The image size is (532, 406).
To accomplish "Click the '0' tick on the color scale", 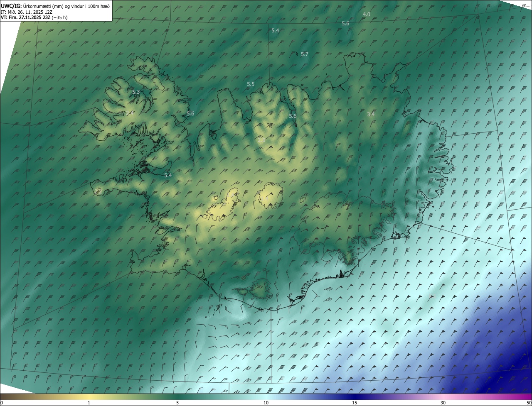I will click(x=2, y=403).
